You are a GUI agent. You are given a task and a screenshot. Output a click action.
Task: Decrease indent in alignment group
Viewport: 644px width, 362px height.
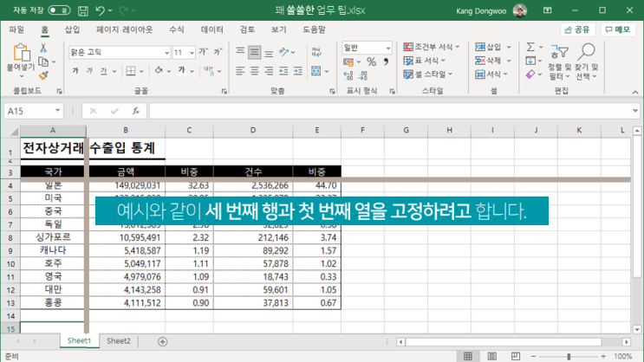tap(283, 71)
